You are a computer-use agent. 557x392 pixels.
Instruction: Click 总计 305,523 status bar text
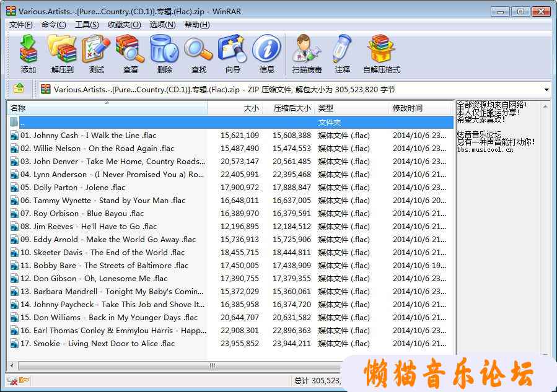pyautogui.click(x=317, y=381)
